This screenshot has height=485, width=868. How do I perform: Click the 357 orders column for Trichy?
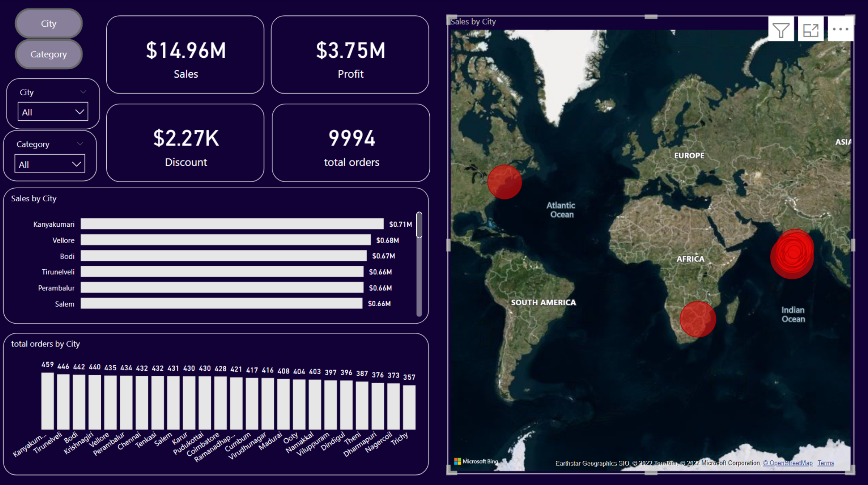pos(409,407)
